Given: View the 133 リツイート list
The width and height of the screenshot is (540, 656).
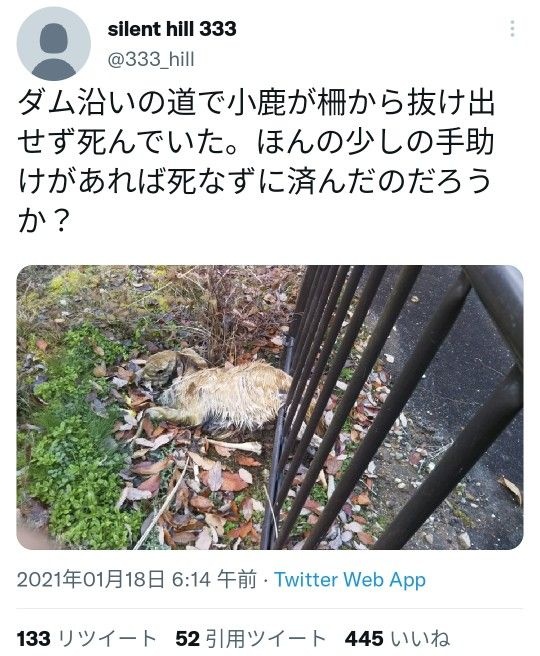Looking at the screenshot, I should click(x=87, y=639).
